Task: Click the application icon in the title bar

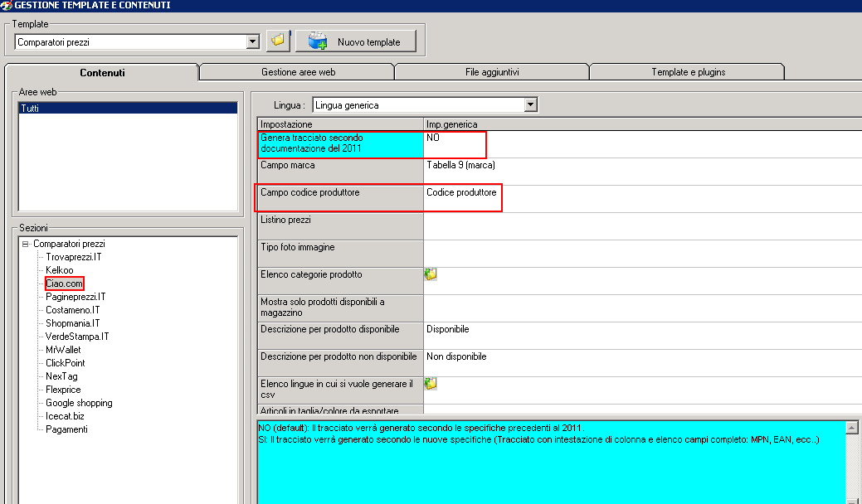Action: 6,6
